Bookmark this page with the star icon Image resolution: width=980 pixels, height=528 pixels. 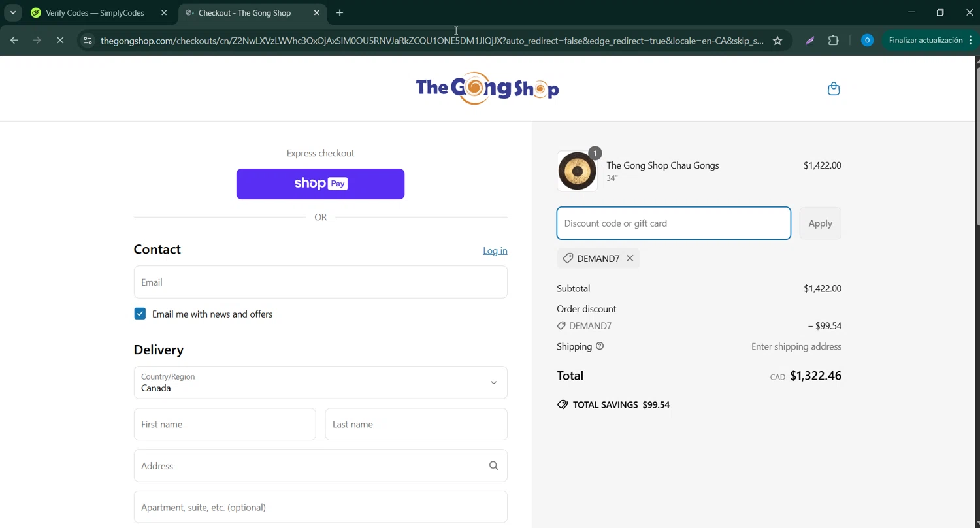[x=777, y=41]
